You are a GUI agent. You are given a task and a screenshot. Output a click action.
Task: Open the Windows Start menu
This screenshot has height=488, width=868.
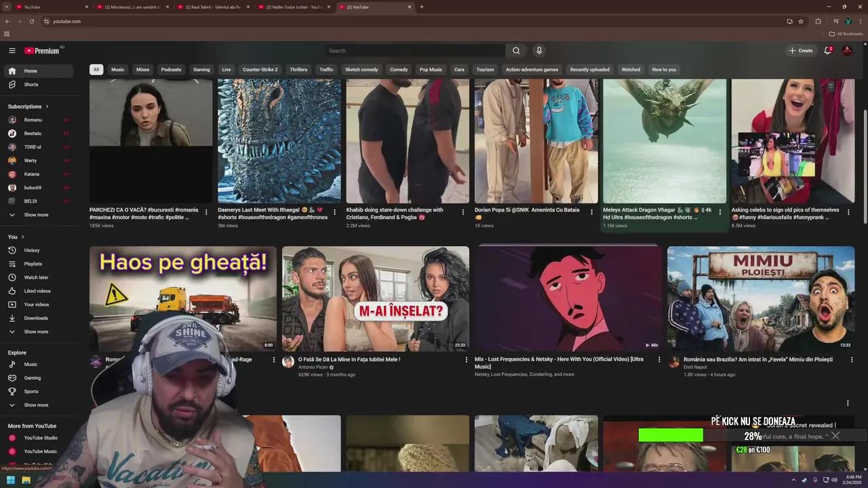pos(10,480)
